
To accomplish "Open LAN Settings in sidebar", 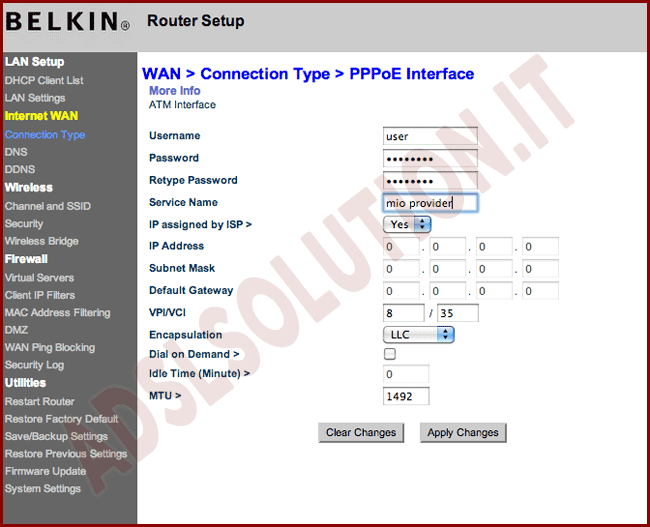I will [35, 98].
